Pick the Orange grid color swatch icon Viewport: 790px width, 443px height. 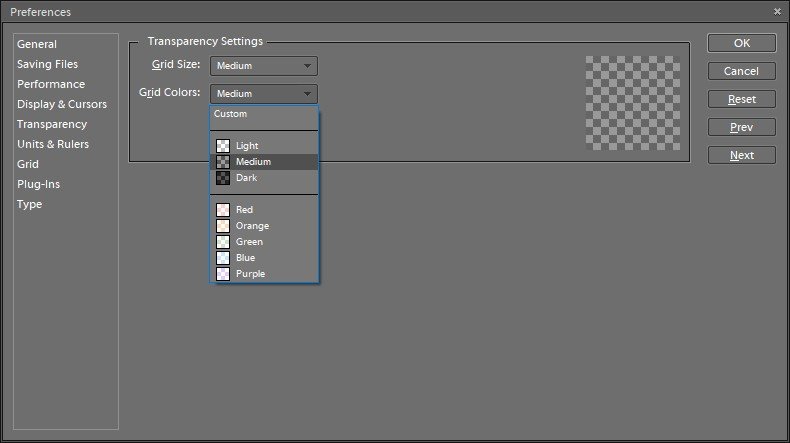[223, 226]
